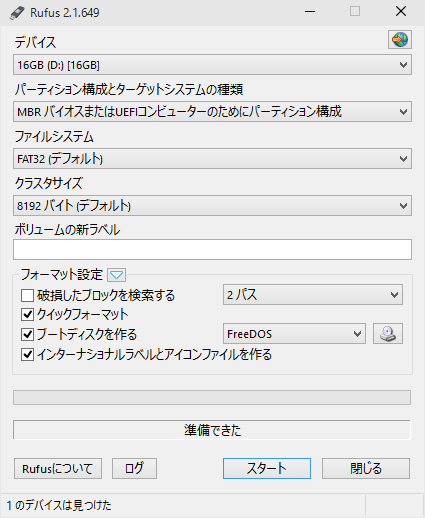
Task: Click the スタート button
Action: pyautogui.click(x=267, y=468)
